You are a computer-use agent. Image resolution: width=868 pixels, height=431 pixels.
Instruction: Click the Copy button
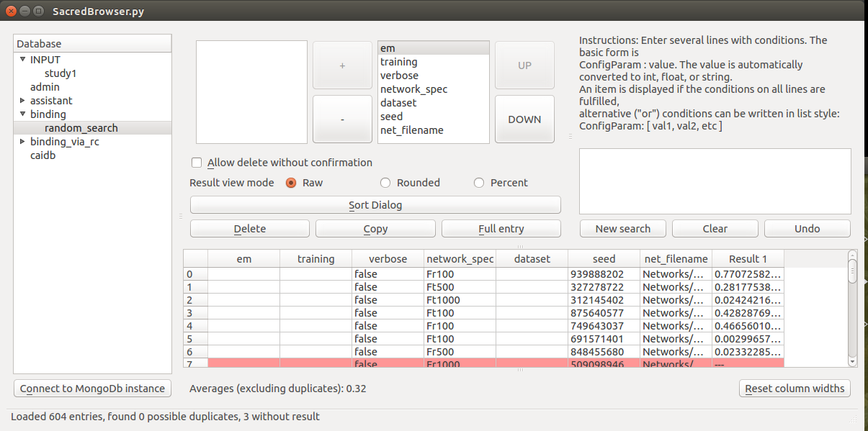(375, 229)
